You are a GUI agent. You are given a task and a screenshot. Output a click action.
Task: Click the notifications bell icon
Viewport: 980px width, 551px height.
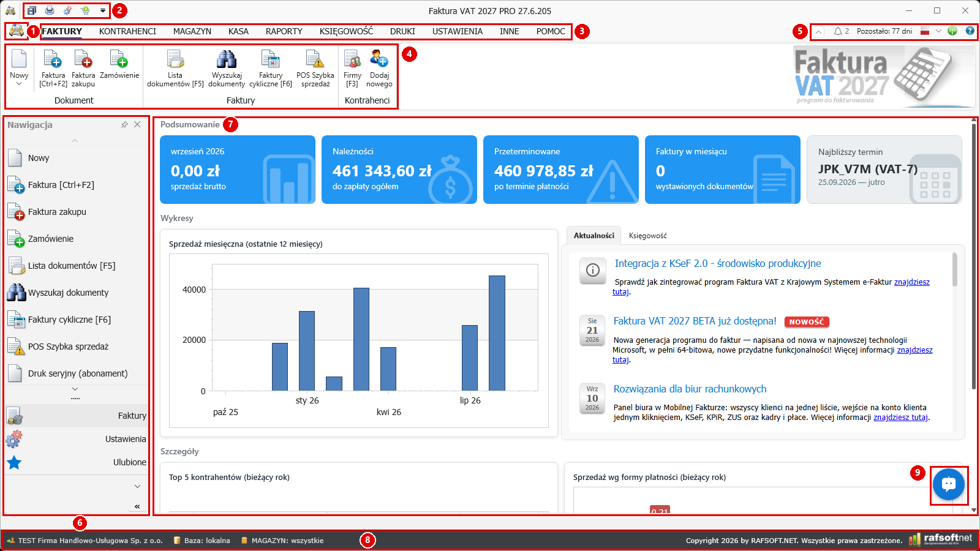coord(838,31)
